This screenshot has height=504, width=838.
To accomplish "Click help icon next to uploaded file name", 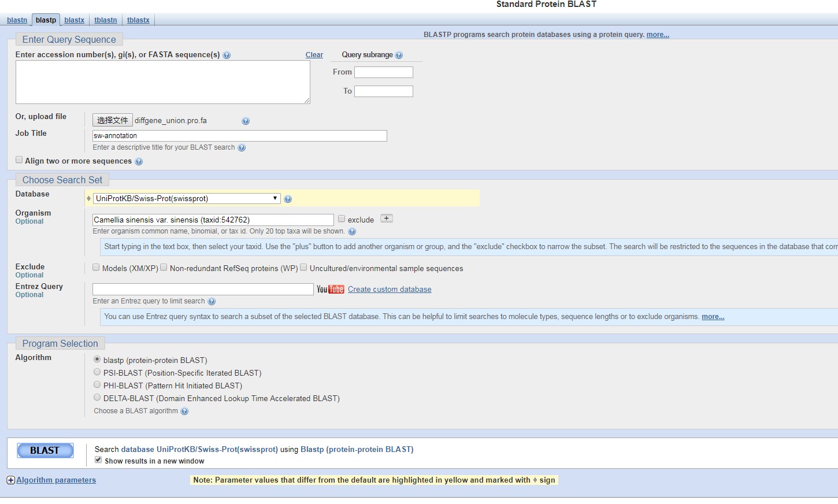I will tap(246, 121).
